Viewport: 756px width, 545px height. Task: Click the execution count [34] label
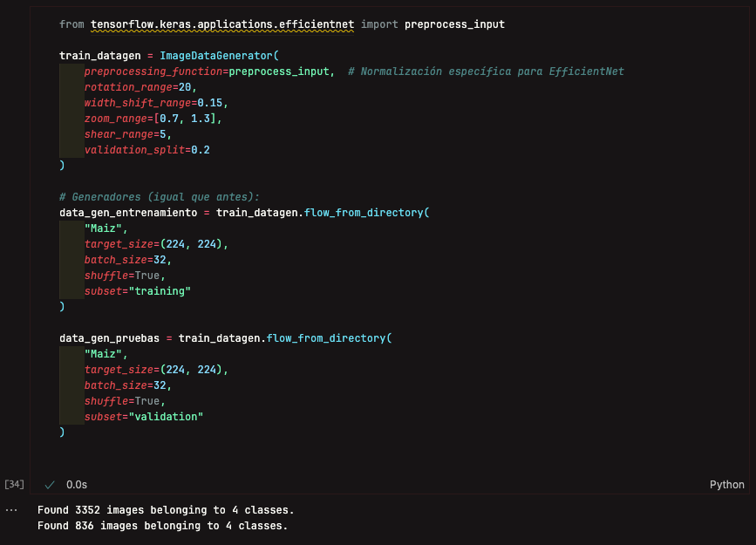pyautogui.click(x=14, y=484)
